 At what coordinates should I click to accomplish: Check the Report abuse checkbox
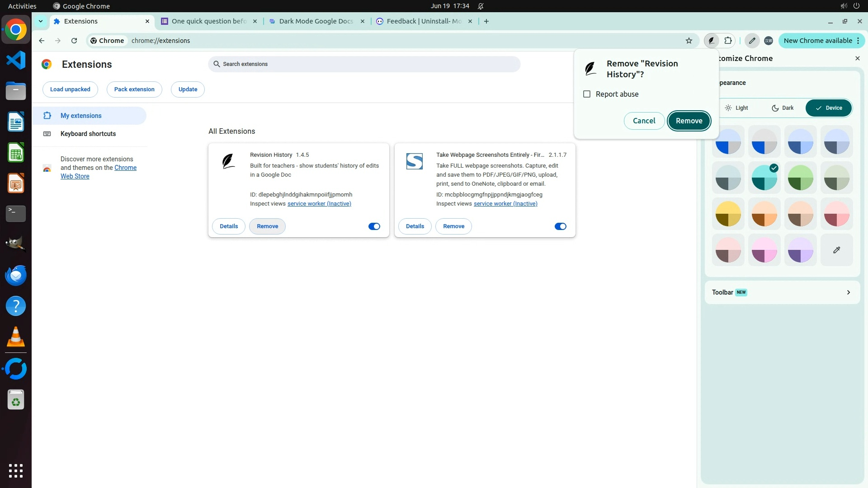[x=587, y=94]
